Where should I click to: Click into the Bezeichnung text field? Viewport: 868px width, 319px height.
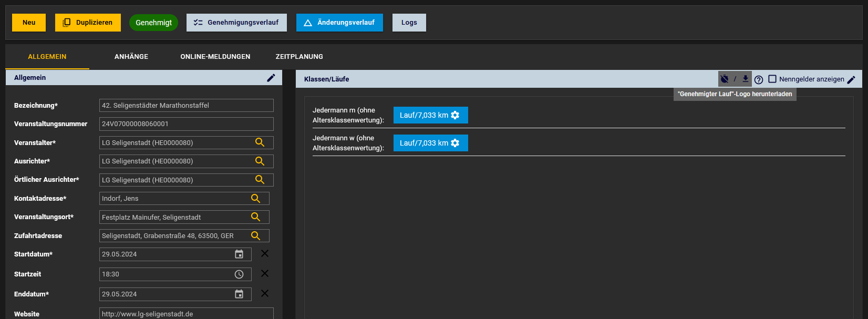point(186,106)
